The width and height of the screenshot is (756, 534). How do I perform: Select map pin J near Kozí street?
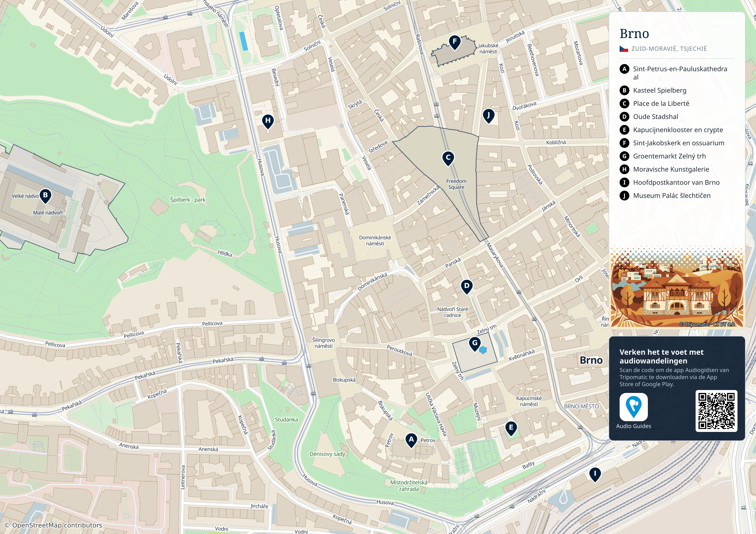pos(489,117)
